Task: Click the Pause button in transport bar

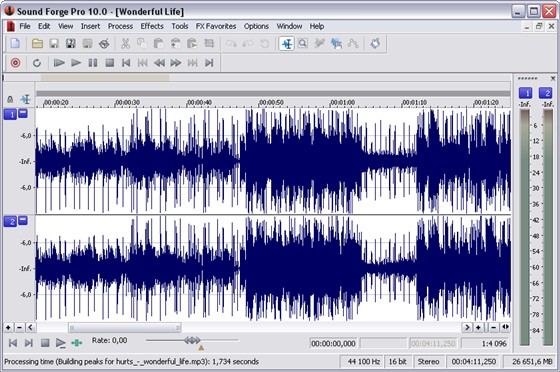Action: pyautogui.click(x=93, y=63)
